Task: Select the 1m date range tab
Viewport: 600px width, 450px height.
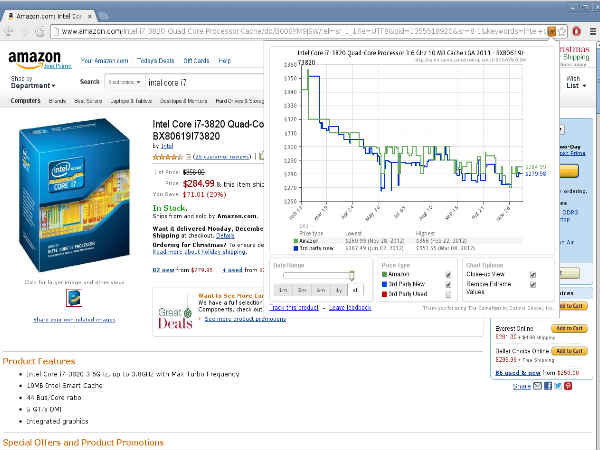Action: pyautogui.click(x=284, y=290)
